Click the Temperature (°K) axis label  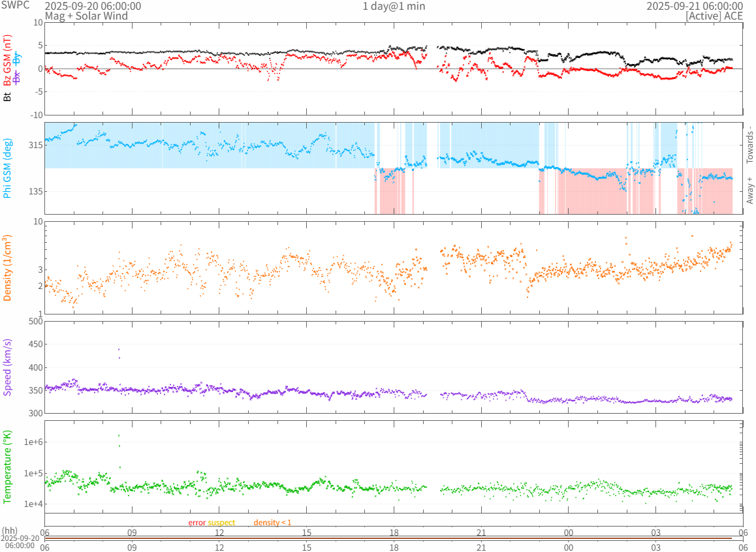tap(7, 466)
